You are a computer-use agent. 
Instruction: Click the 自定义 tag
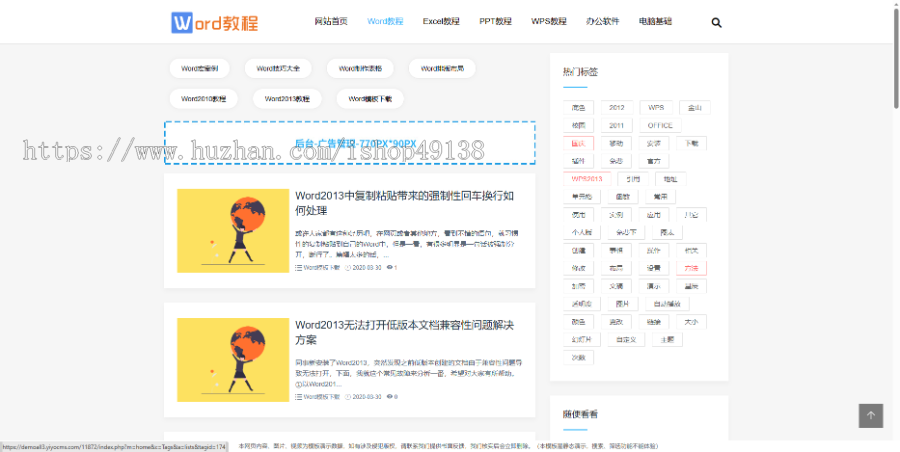[x=626, y=339]
